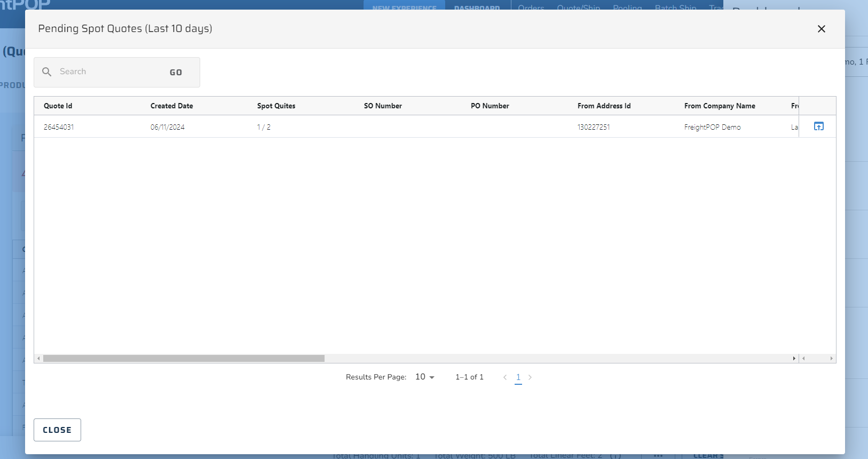Image resolution: width=868 pixels, height=459 pixels.
Task: Click the From Company Name column header
Action: [720, 106]
